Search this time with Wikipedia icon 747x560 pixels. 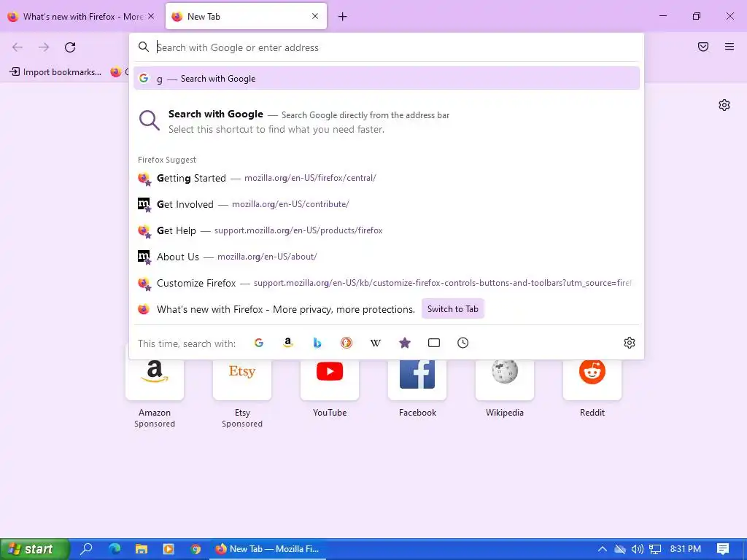coord(376,343)
